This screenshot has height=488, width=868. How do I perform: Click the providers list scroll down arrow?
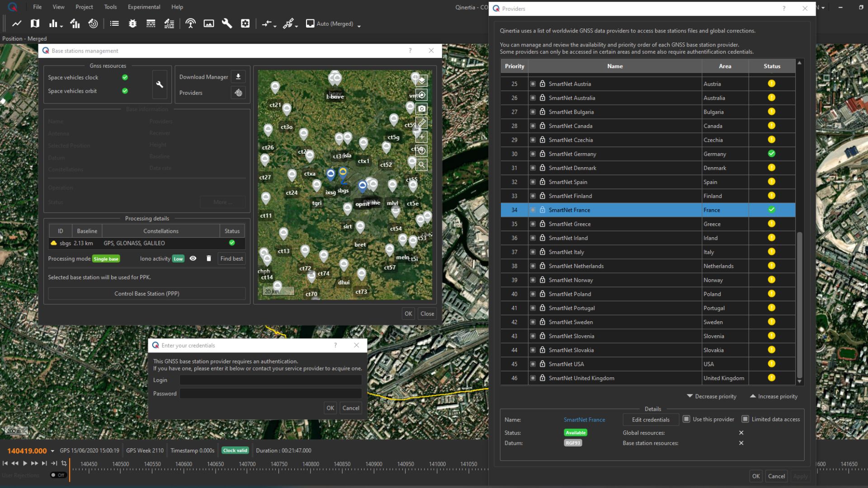[x=799, y=382]
